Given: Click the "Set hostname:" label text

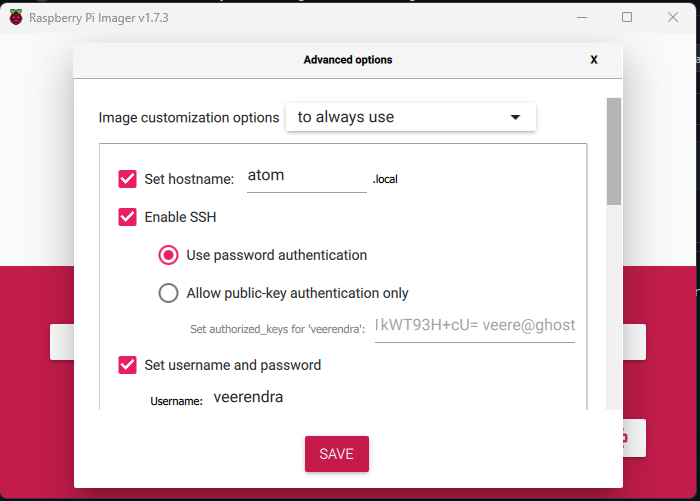Looking at the screenshot, I should pos(189,179).
